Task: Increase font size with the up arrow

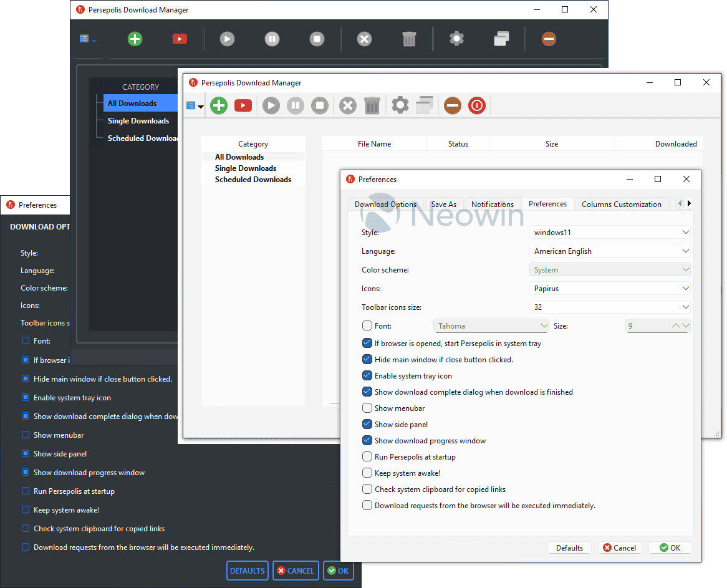Action: coord(676,326)
